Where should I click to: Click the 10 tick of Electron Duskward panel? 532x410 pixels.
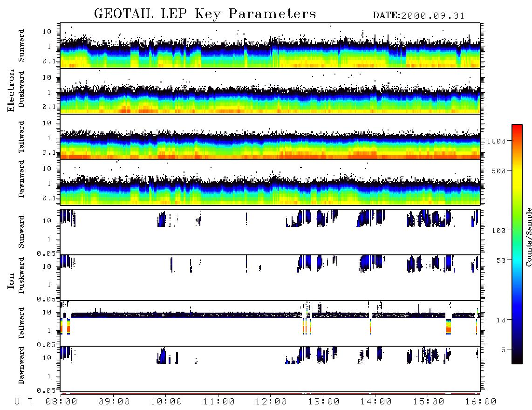(x=47, y=77)
